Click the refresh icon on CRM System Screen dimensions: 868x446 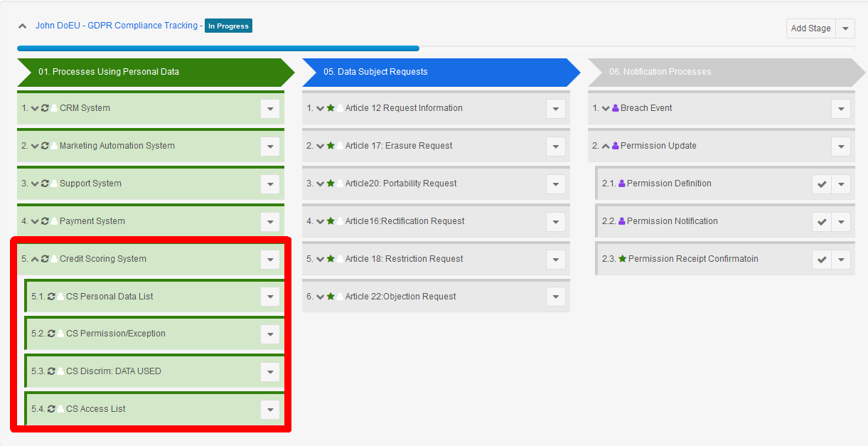45,108
